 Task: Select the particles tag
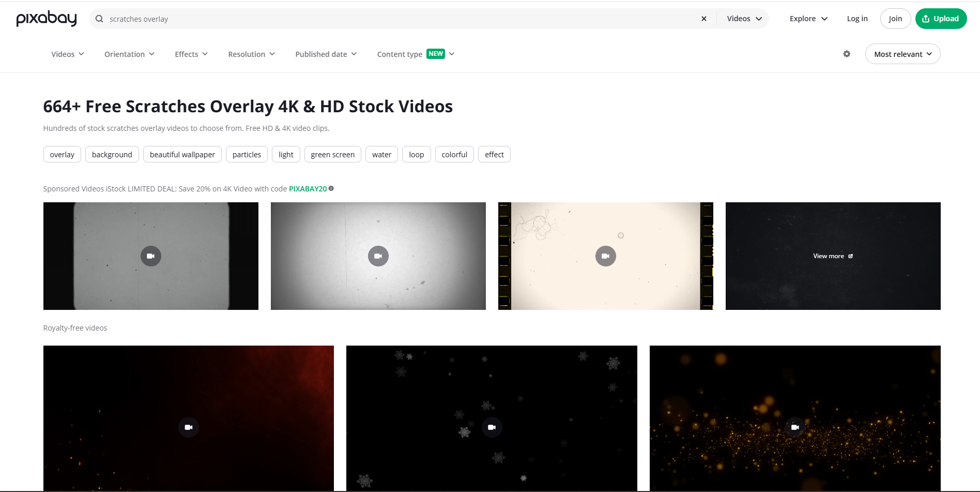(x=247, y=154)
